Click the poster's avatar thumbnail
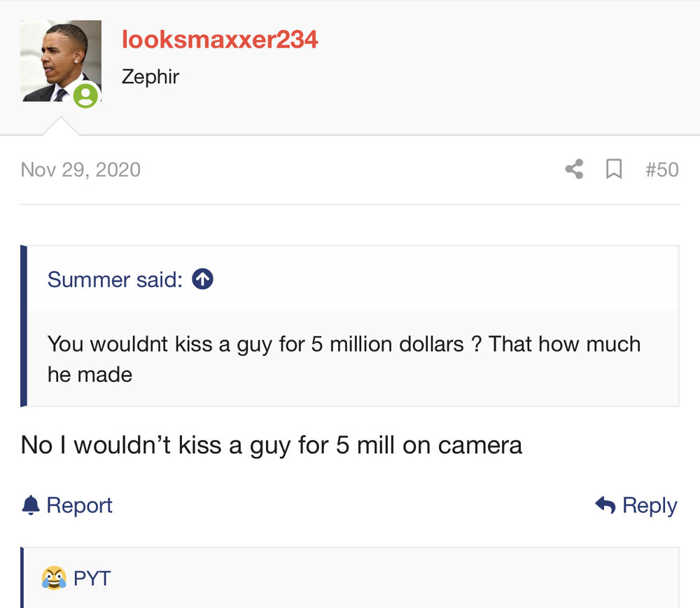This screenshot has width=700, height=608. (x=61, y=61)
